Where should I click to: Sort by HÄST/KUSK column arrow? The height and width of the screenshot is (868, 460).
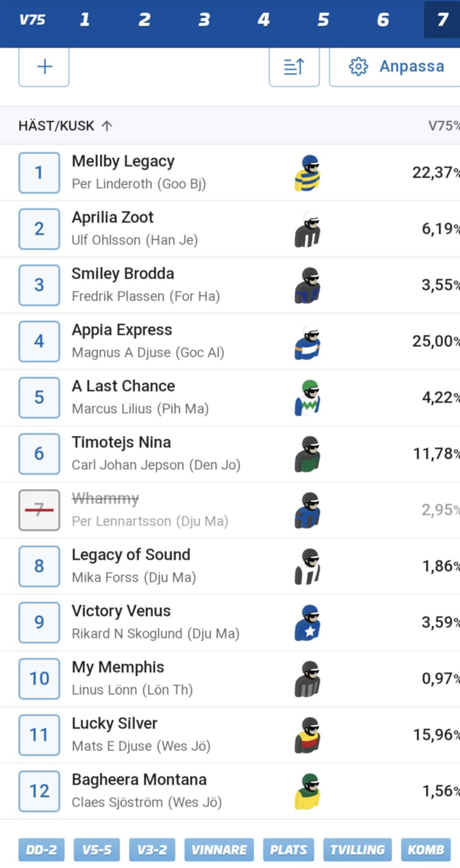(107, 126)
